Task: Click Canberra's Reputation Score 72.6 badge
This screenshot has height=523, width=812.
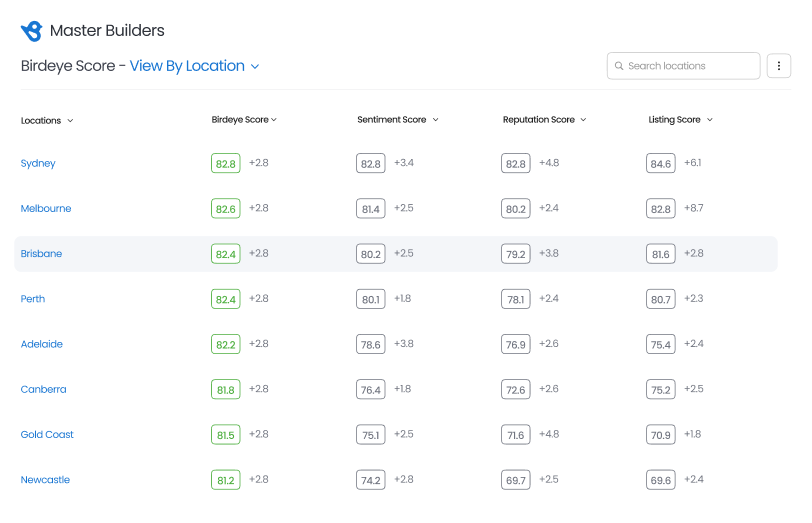Action: point(516,389)
